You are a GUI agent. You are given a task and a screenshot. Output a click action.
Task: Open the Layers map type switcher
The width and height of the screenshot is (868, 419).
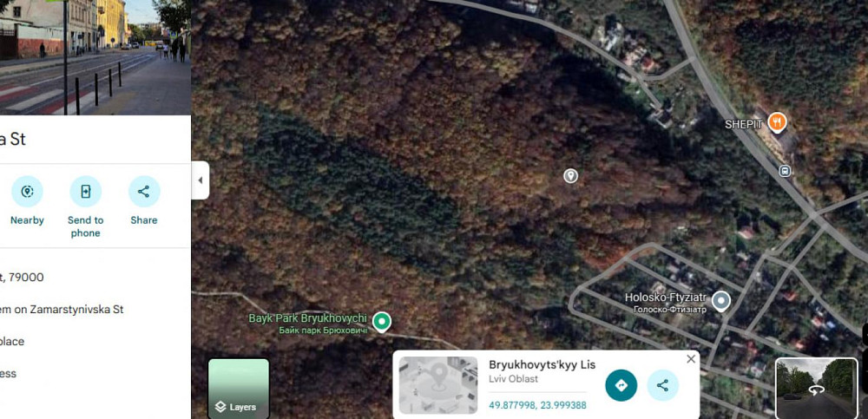tap(239, 388)
